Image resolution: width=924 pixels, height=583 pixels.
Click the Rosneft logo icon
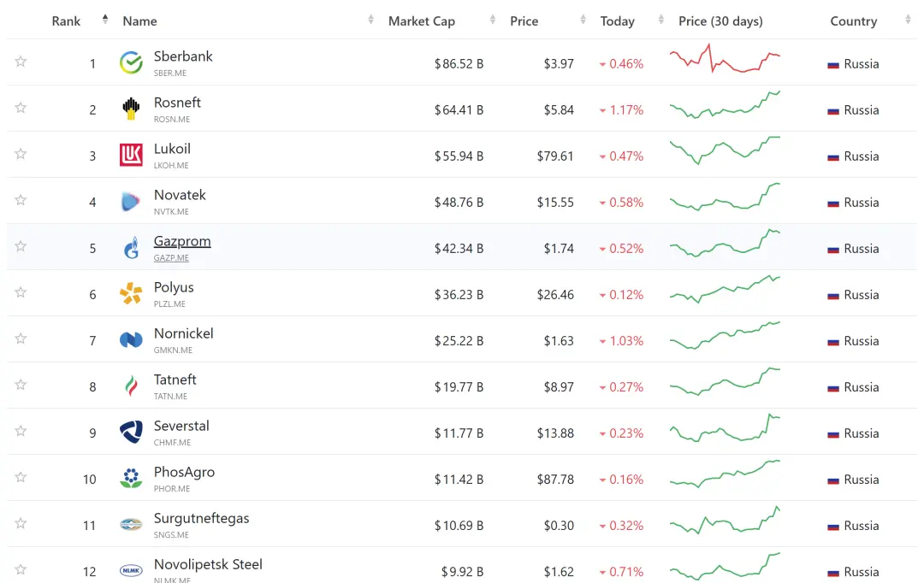point(131,109)
